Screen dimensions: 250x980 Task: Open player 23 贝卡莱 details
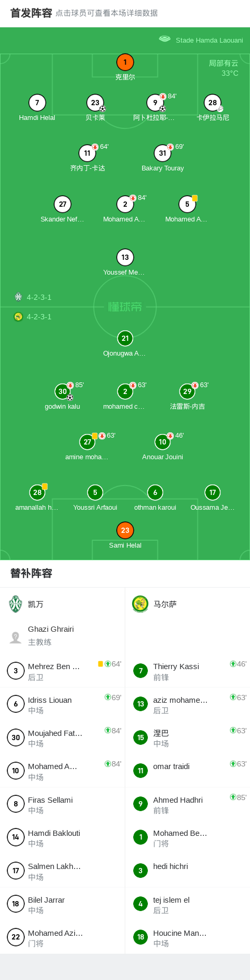click(x=95, y=103)
